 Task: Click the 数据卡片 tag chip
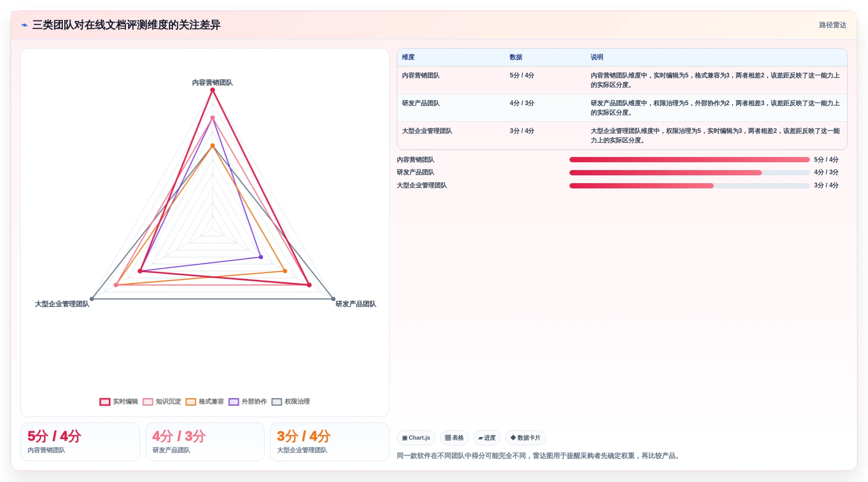[x=526, y=438]
